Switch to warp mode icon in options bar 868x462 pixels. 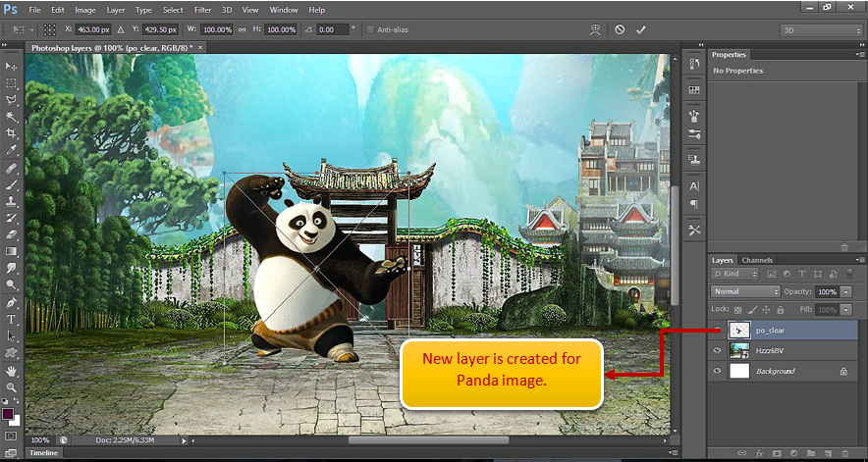(595, 29)
